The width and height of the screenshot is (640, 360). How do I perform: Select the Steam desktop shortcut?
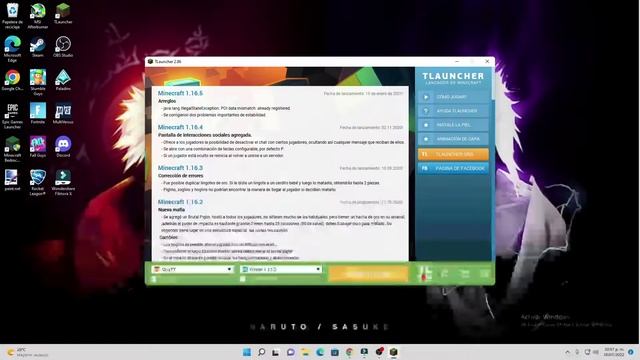click(x=38, y=47)
